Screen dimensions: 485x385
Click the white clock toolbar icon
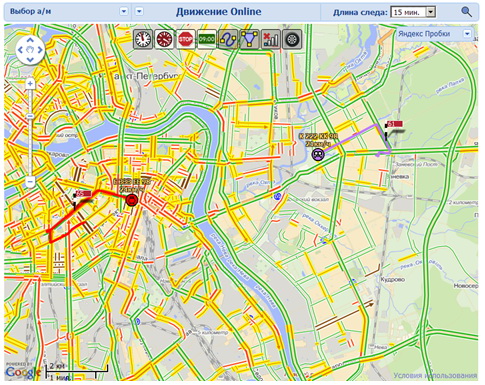pos(143,39)
